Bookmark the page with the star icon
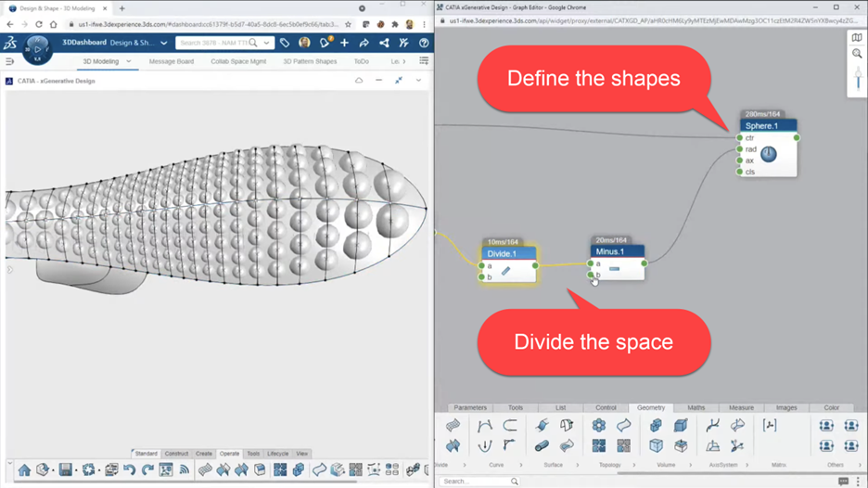 coord(348,24)
